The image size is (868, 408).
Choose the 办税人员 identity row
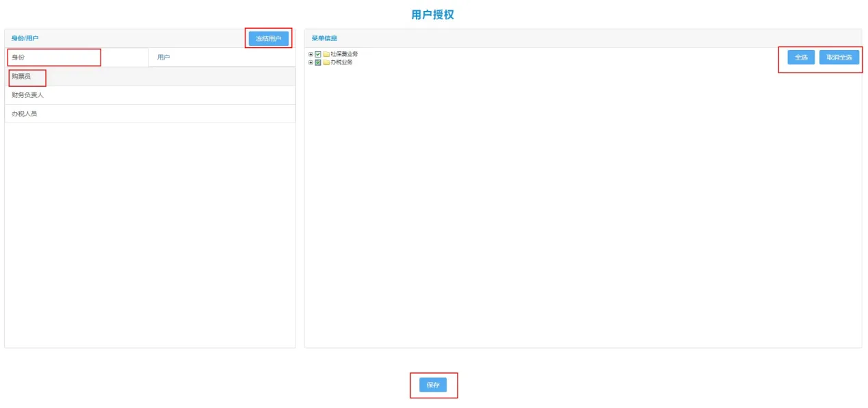[25, 114]
